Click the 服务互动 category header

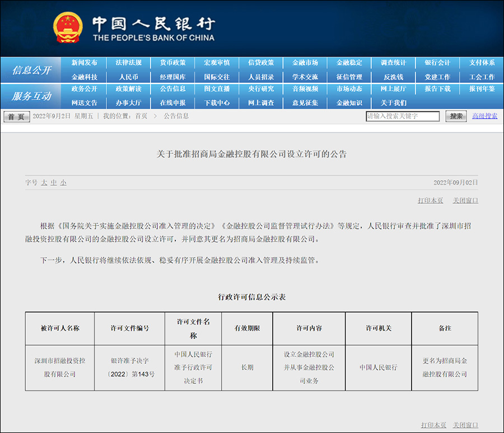click(31, 96)
